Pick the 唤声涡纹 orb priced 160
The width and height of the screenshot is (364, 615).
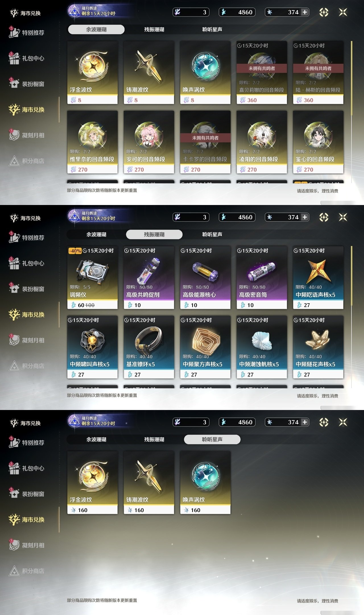coord(205,483)
